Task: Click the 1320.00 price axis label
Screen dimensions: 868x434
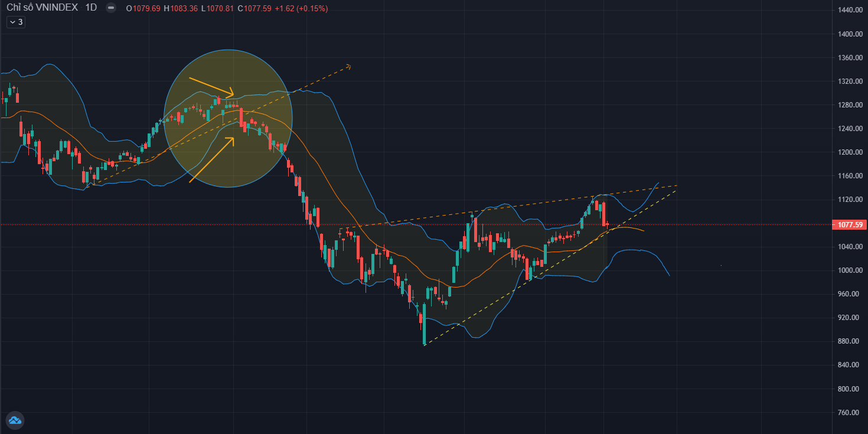Action: tap(847, 81)
